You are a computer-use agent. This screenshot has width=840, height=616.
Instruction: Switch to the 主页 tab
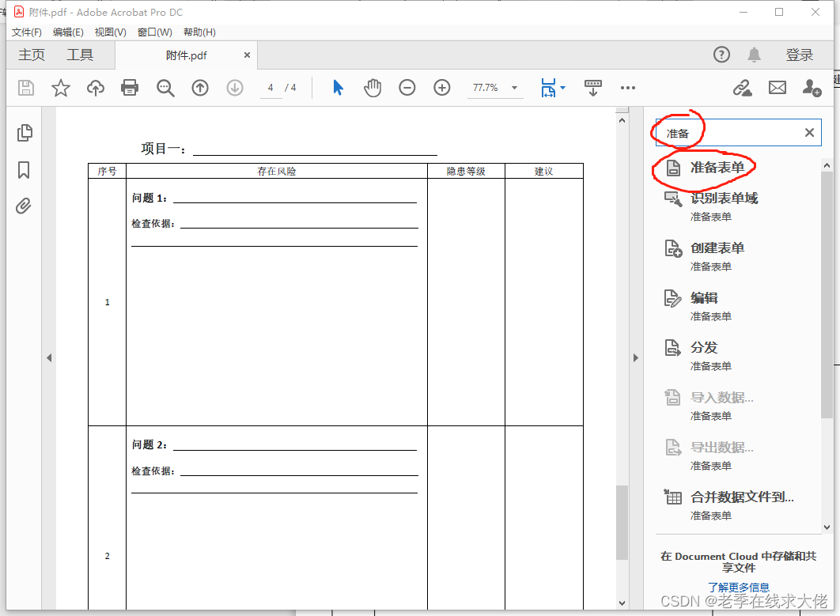click(32, 55)
